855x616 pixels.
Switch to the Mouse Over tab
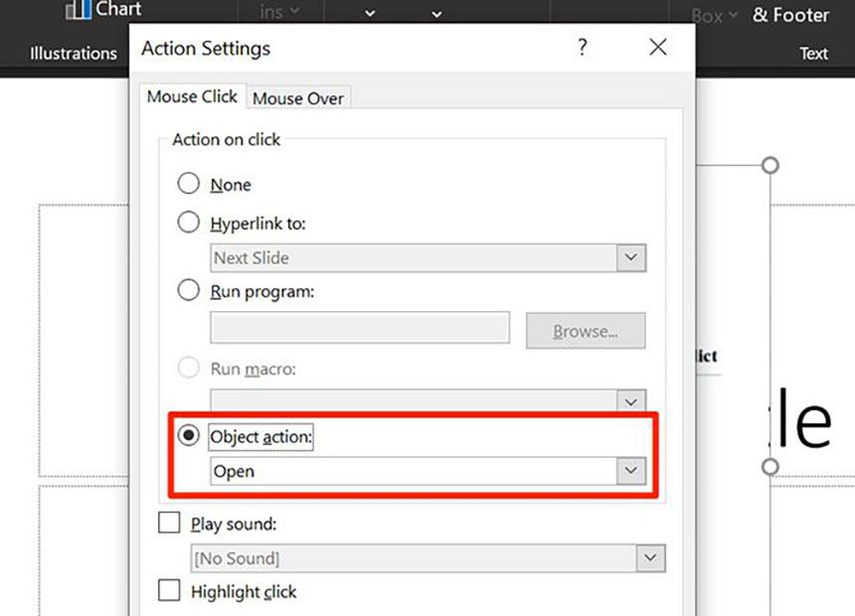click(x=298, y=98)
